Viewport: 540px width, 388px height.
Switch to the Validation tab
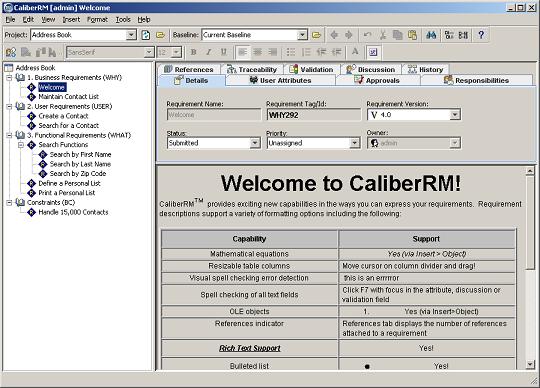click(311, 70)
